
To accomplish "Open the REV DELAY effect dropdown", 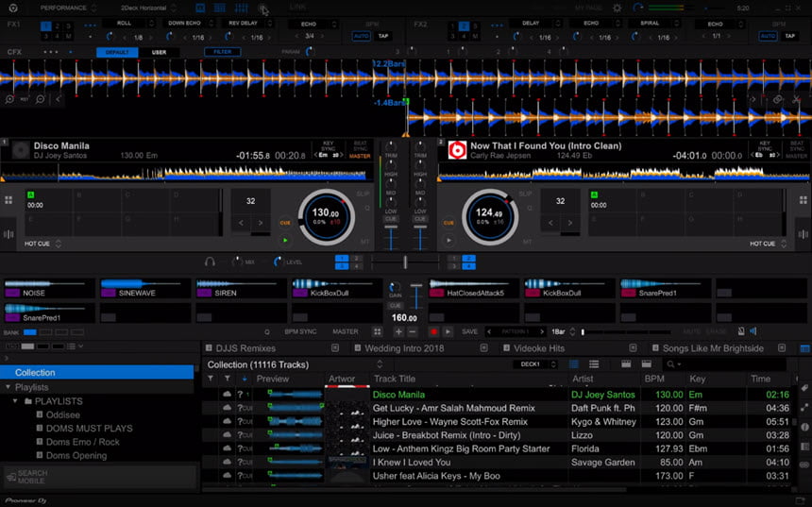I will click(247, 24).
